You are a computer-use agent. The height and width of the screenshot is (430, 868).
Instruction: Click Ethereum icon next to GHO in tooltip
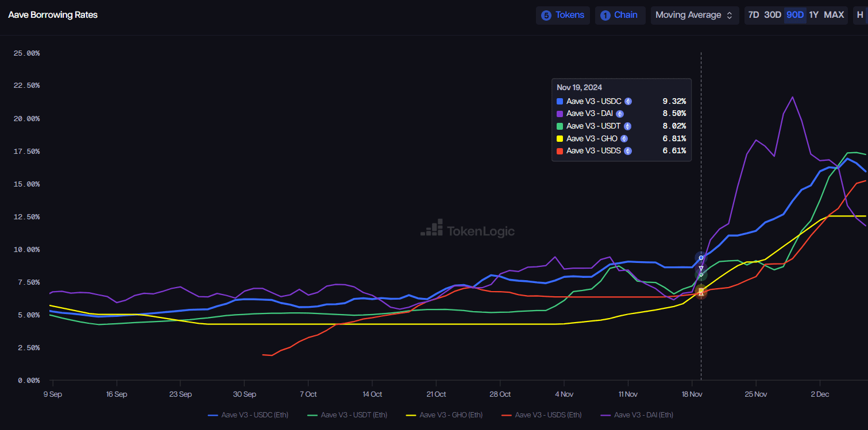624,138
